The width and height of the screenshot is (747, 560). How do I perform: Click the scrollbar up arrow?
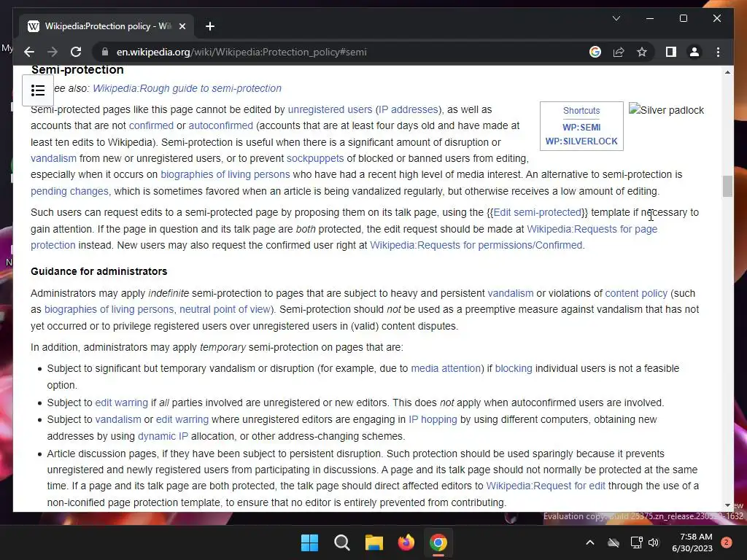click(x=727, y=72)
